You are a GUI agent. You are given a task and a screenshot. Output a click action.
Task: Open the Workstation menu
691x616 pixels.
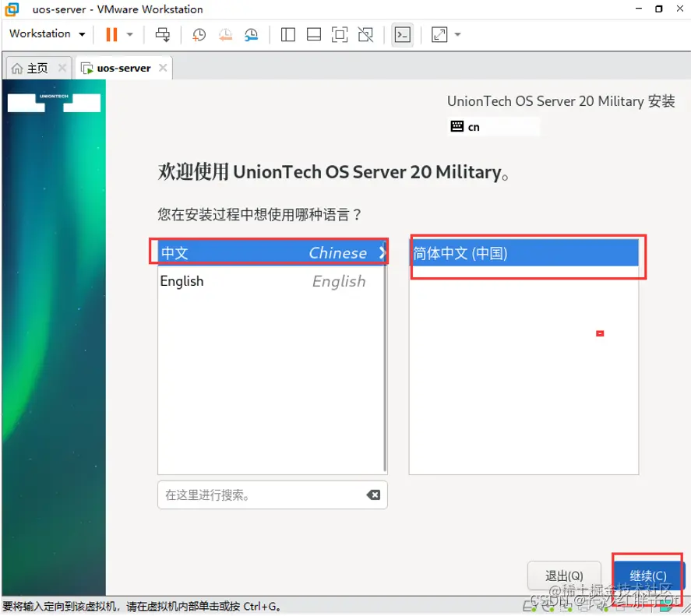click(x=45, y=34)
